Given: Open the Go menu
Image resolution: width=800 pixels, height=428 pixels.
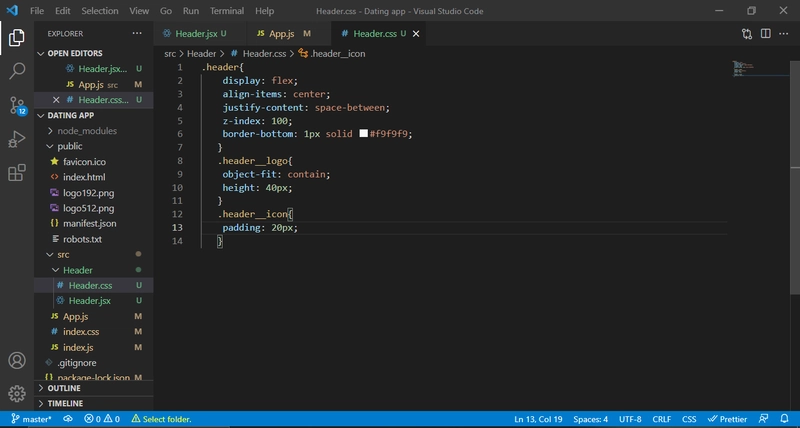Looking at the screenshot, I should coord(166,11).
